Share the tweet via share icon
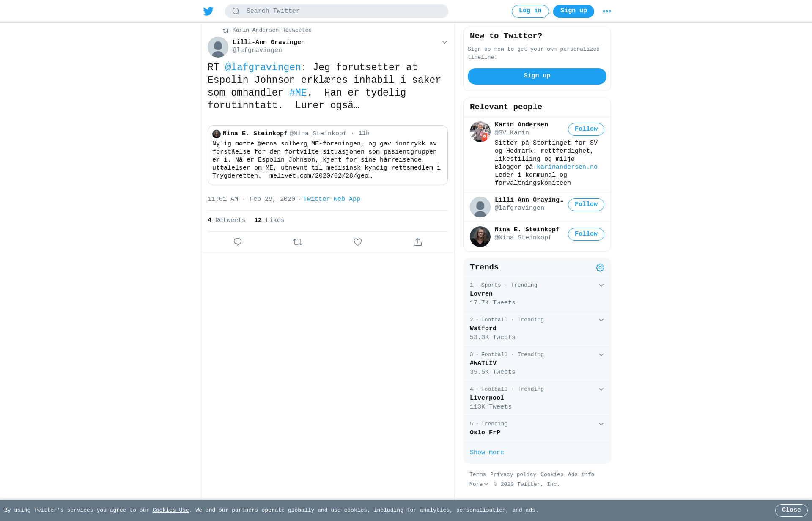 (x=418, y=242)
